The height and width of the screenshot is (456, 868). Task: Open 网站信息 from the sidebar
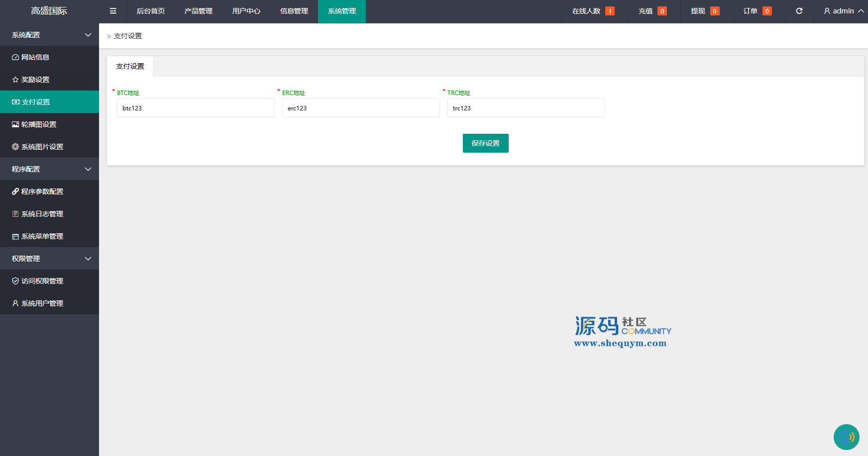[35, 57]
